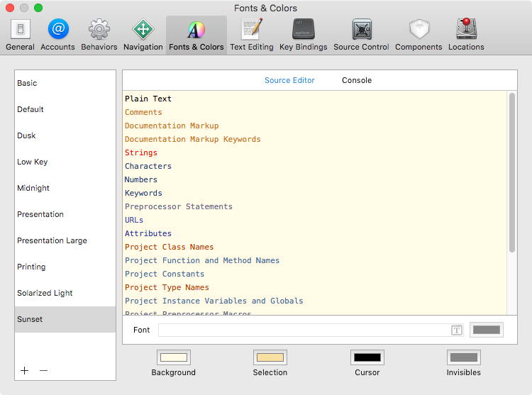Open the Cursor color well

pyautogui.click(x=367, y=357)
